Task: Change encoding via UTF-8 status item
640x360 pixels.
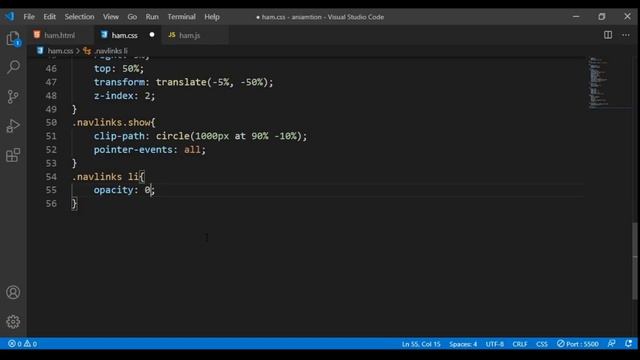Action: click(x=494, y=344)
